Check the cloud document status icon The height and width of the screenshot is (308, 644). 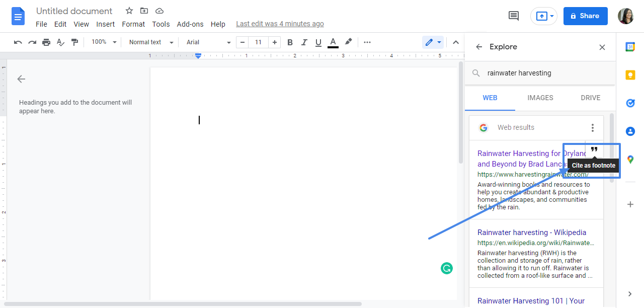click(159, 11)
